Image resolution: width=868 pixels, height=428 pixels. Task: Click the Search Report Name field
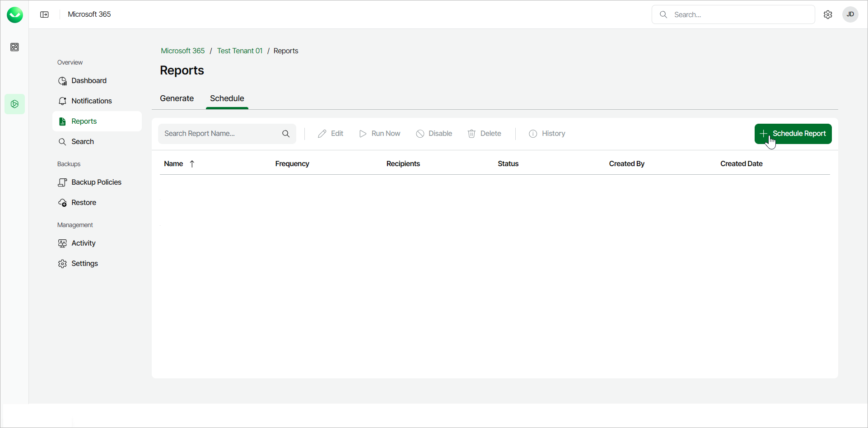pos(219,134)
